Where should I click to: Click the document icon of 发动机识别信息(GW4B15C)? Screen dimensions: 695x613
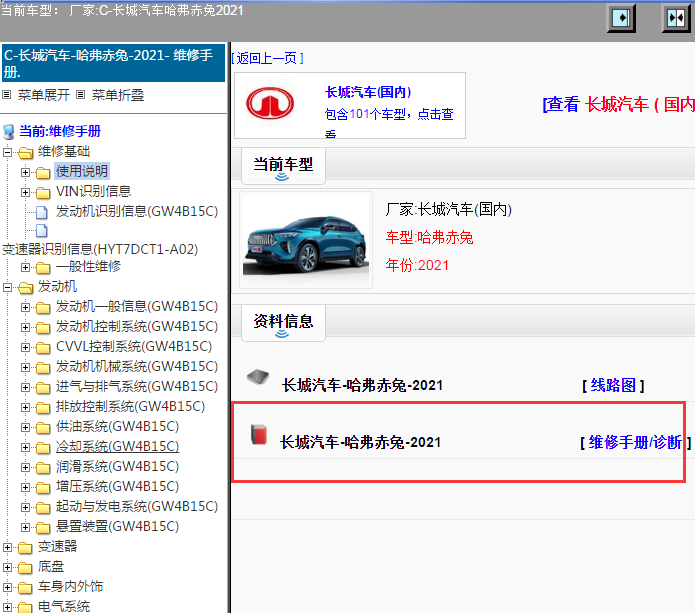coord(42,212)
